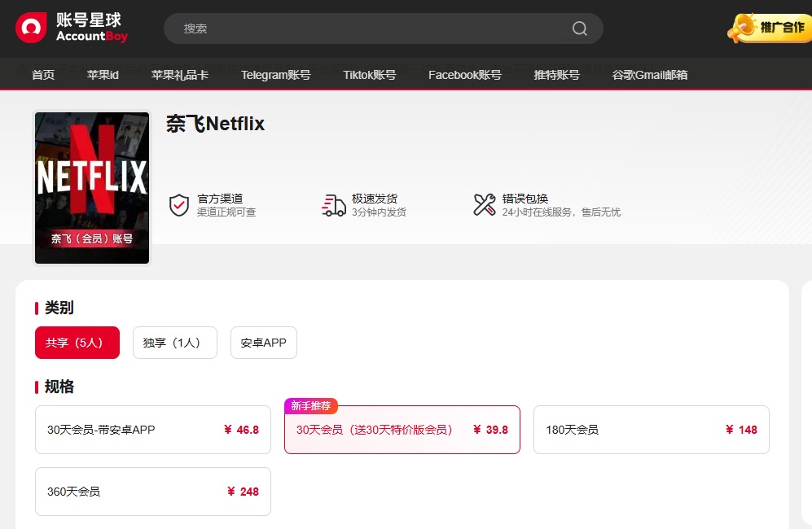Choose the 30天会员 plan priced ¥39.8
This screenshot has height=529, width=812.
[x=402, y=430]
